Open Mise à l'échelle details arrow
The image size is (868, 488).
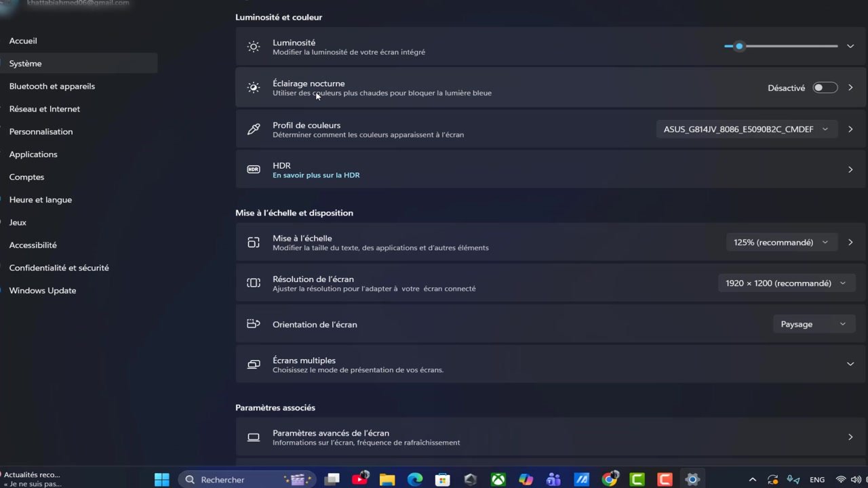(850, 242)
